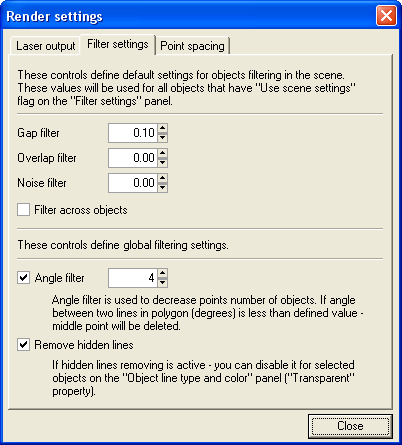Viewport: 402px width, 445px height.
Task: Uncheck the Angle filter checkbox
Action: point(24,278)
